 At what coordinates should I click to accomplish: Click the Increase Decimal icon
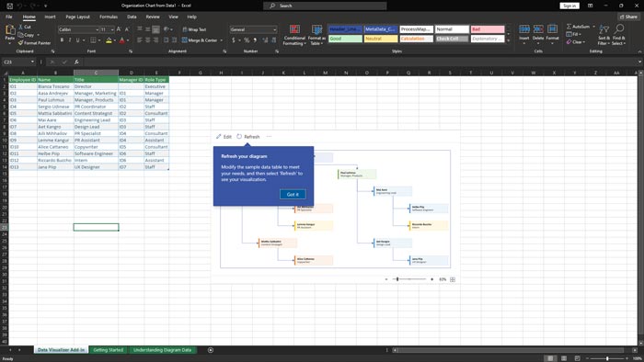pyautogui.click(x=265, y=40)
